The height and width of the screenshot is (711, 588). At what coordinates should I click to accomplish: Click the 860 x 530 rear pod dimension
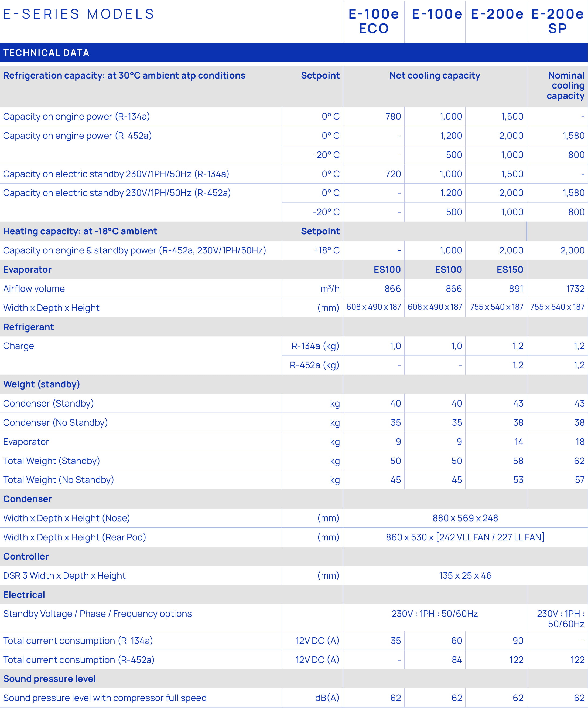[465, 537]
